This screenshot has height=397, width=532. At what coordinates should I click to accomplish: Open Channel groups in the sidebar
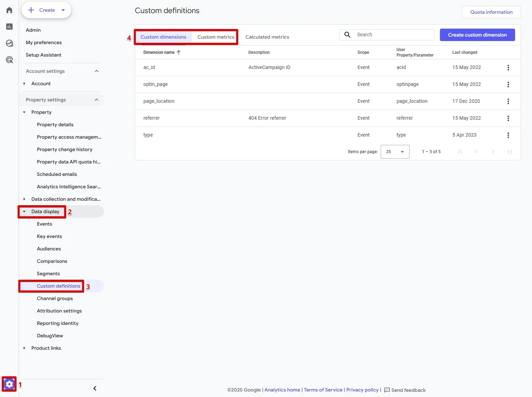(x=55, y=298)
